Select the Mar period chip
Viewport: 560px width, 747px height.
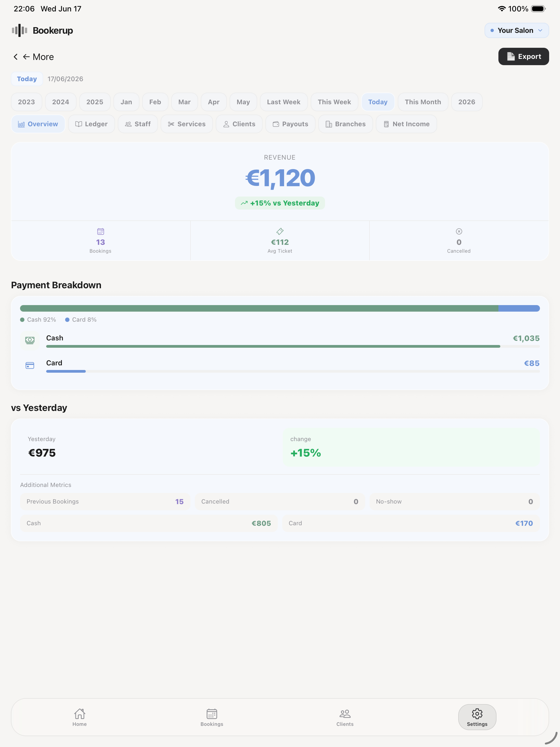click(184, 102)
